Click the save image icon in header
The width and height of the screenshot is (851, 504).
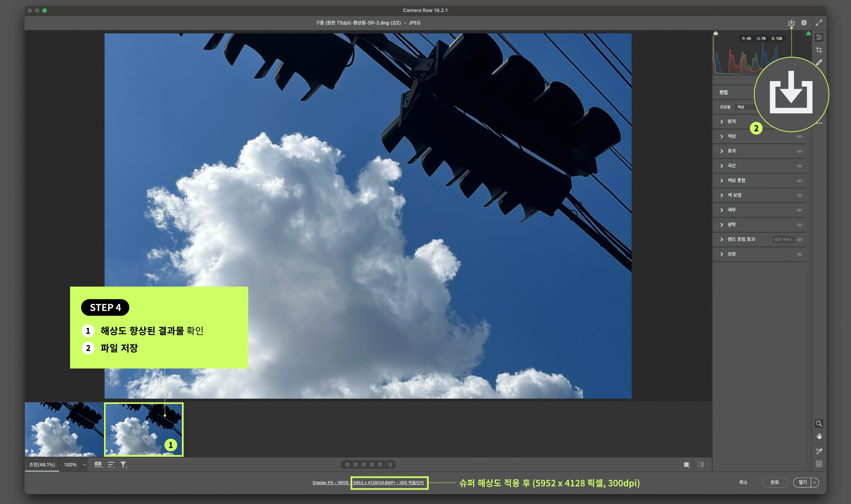(x=791, y=23)
